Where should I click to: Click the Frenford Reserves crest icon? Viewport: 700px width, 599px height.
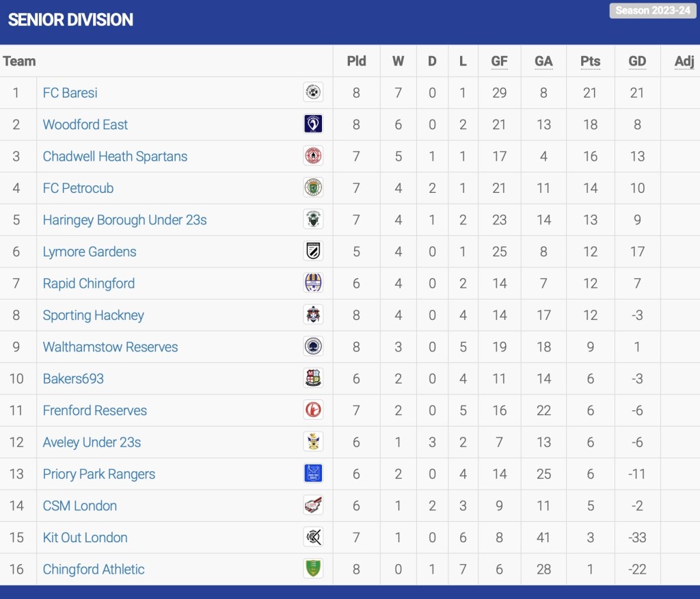[x=313, y=410]
